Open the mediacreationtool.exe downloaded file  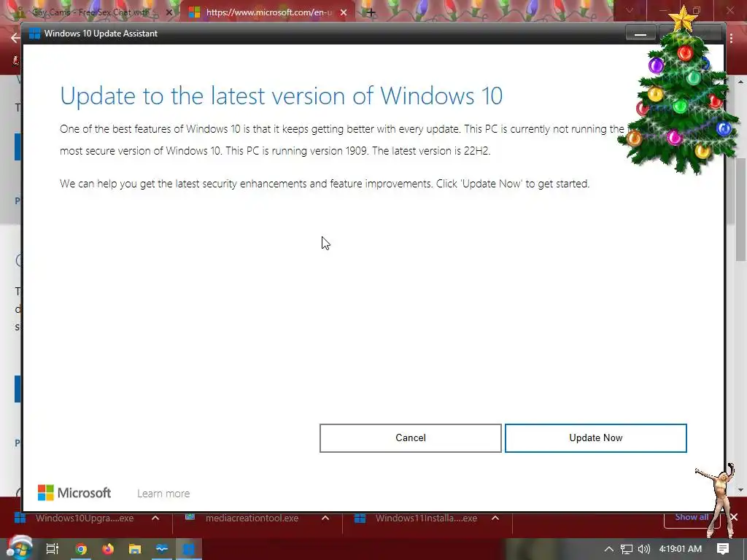[x=252, y=518]
